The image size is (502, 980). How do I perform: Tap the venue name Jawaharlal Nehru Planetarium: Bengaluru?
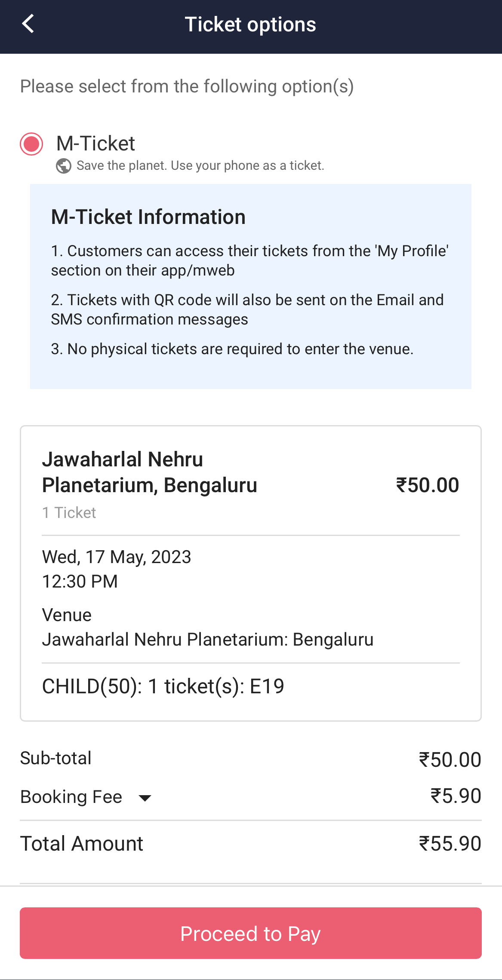(208, 640)
